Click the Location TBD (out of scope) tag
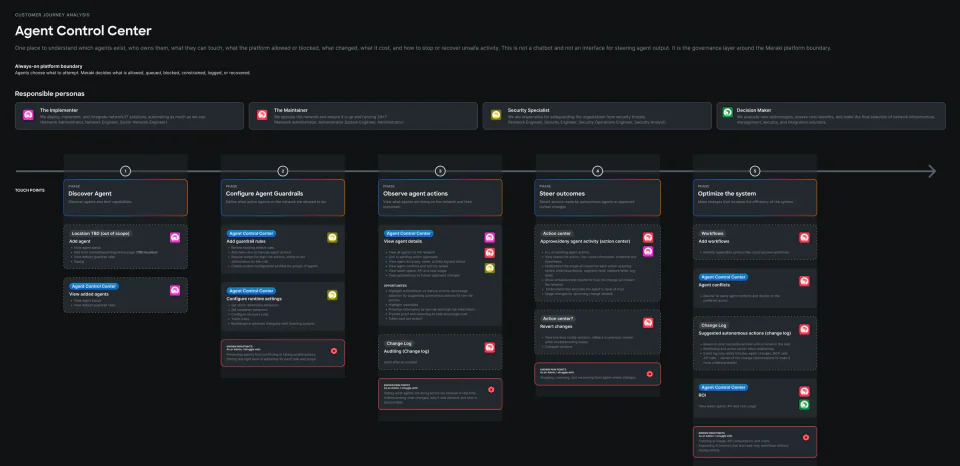 100,233
